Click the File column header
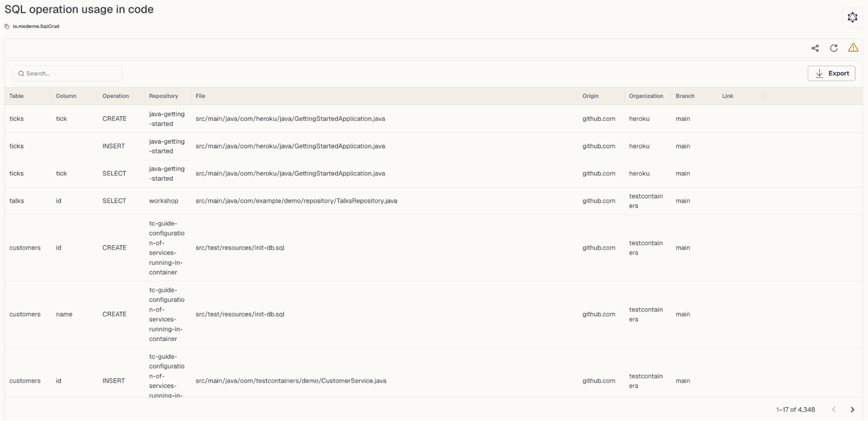 [x=200, y=96]
